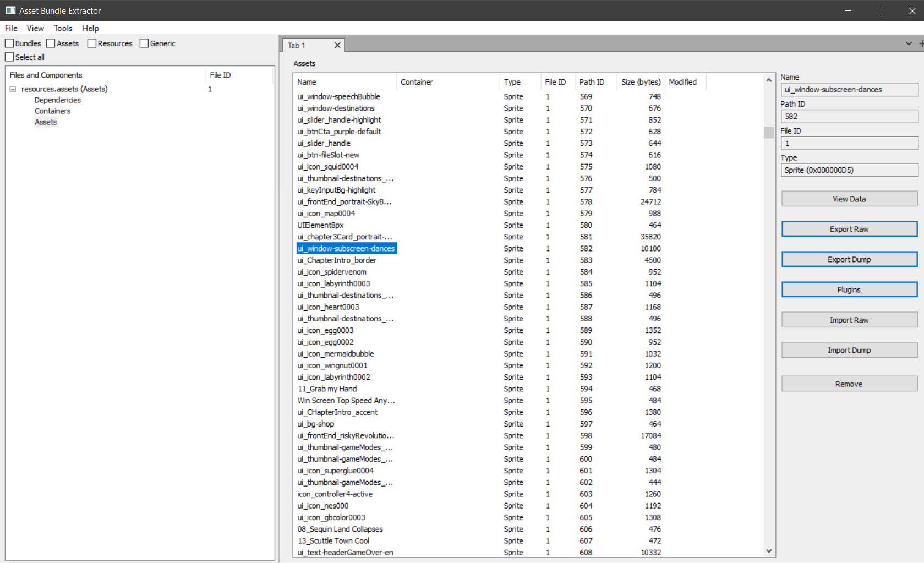The image size is (924, 563).
Task: Open the Plugins button
Action: 849,289
